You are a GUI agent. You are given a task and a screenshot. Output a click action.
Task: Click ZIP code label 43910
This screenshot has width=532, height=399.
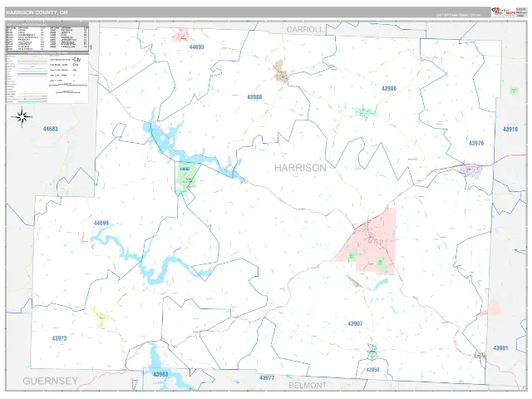(x=510, y=130)
